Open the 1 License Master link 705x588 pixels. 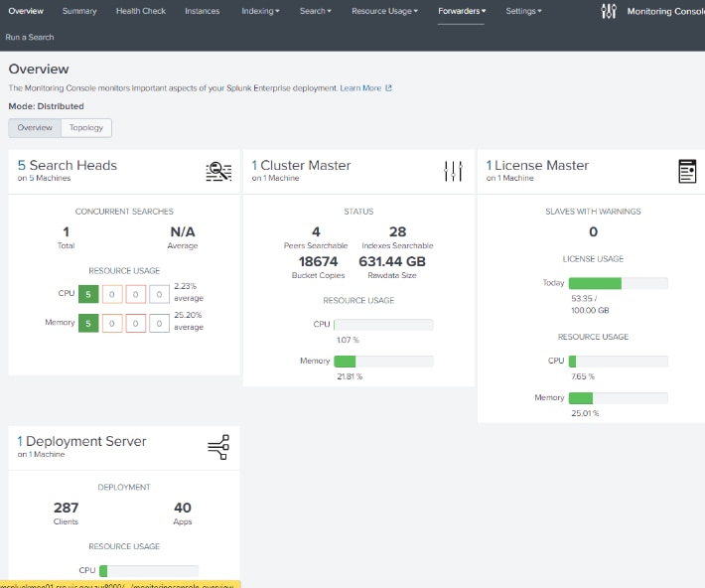pos(537,166)
